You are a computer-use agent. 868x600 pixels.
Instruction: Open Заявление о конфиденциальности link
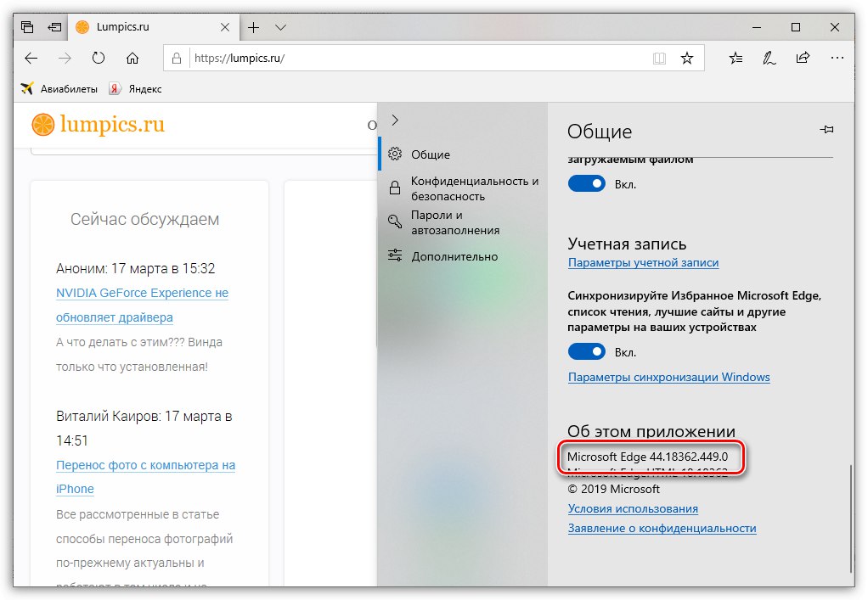tap(662, 528)
